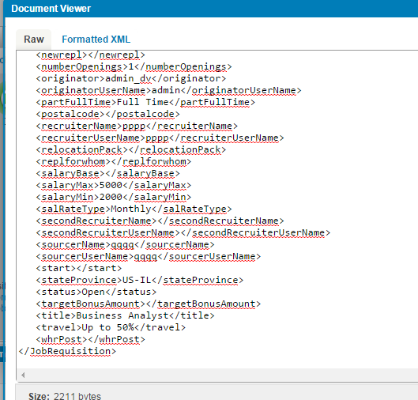Click the empty start tag line
The height and width of the screenshot is (400, 418).
tap(79, 268)
